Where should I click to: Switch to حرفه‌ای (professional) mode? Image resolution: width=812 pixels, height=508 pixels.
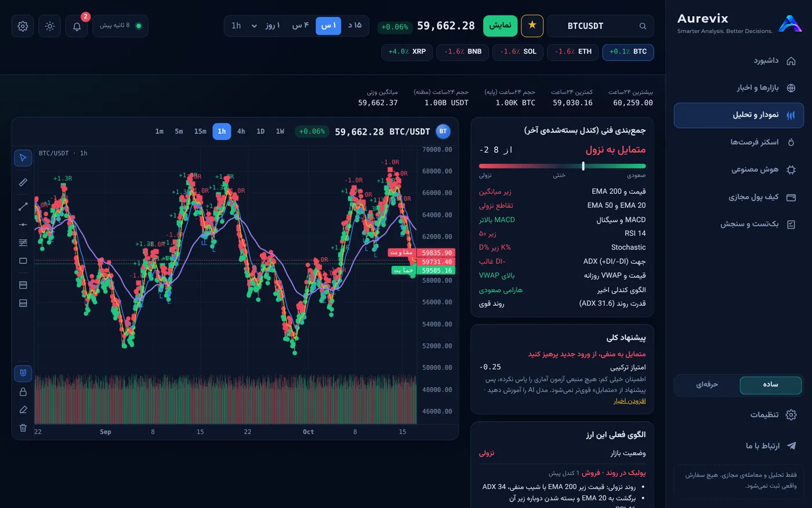707,385
